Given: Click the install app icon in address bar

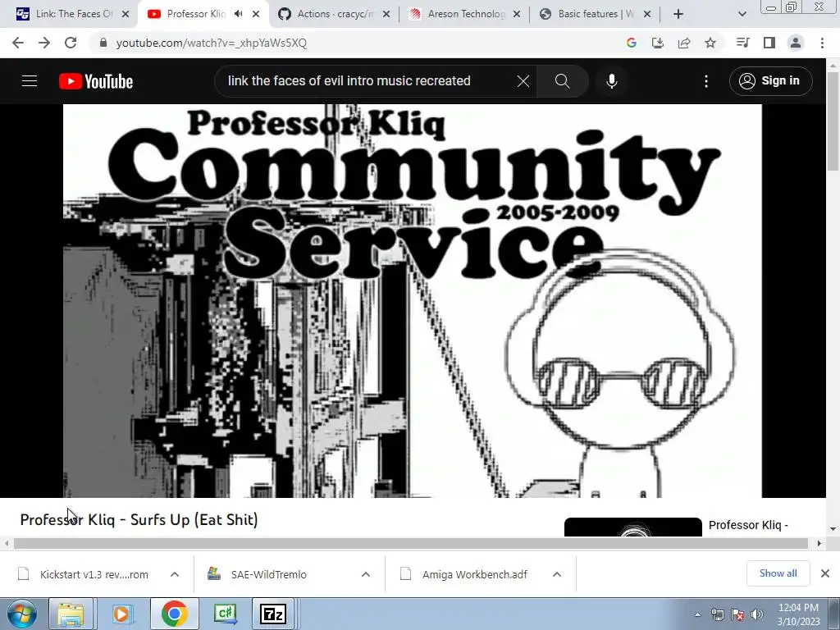Looking at the screenshot, I should click(657, 43).
